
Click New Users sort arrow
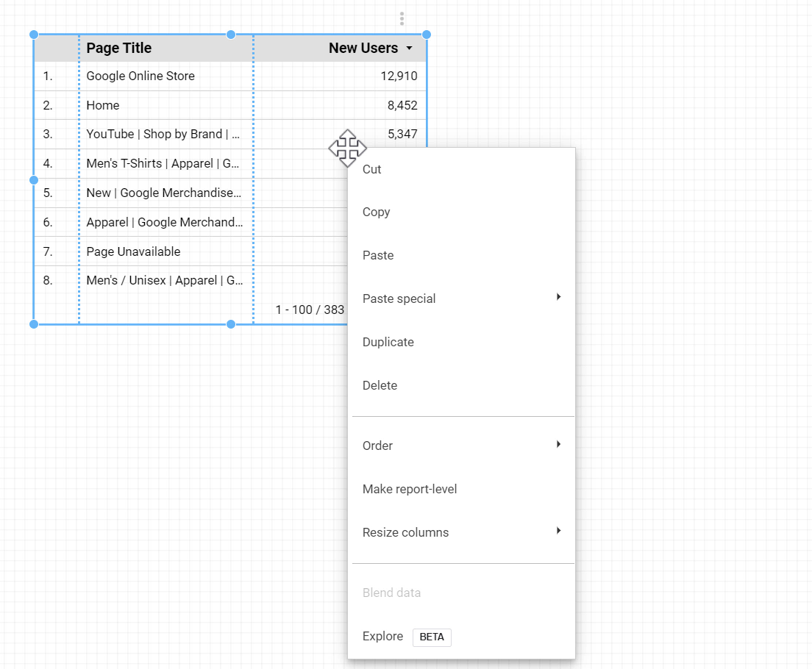(x=409, y=49)
